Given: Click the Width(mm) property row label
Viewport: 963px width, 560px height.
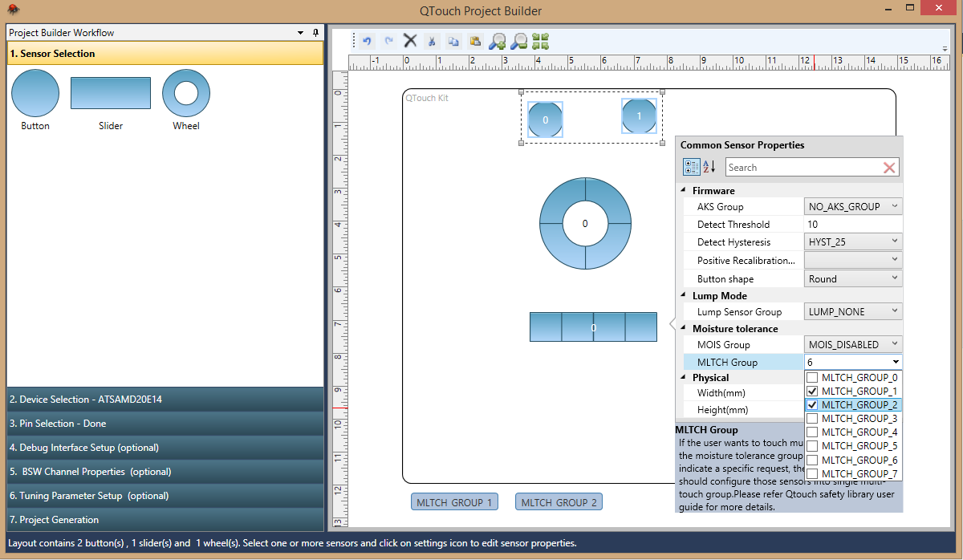Looking at the screenshot, I should coord(721,393).
